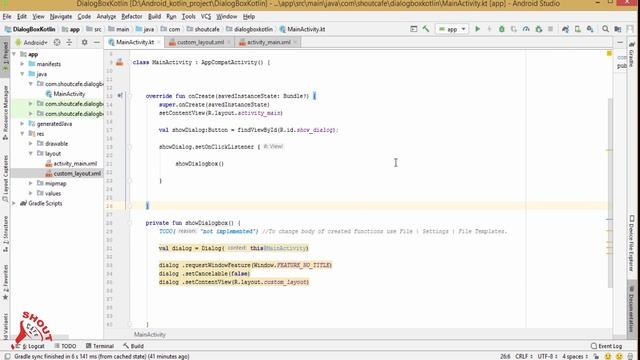Expand the drawable folder node
This screenshot has width=640, height=360.
31,143
